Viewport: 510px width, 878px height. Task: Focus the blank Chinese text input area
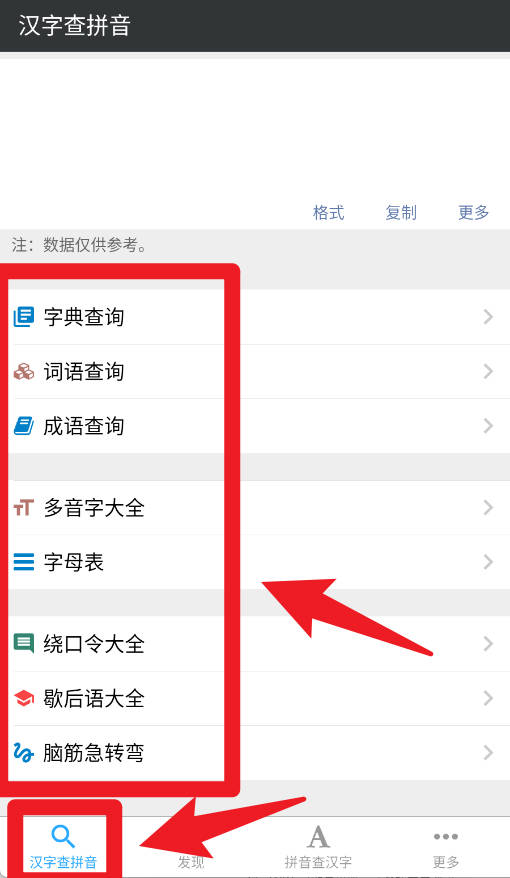point(255,127)
